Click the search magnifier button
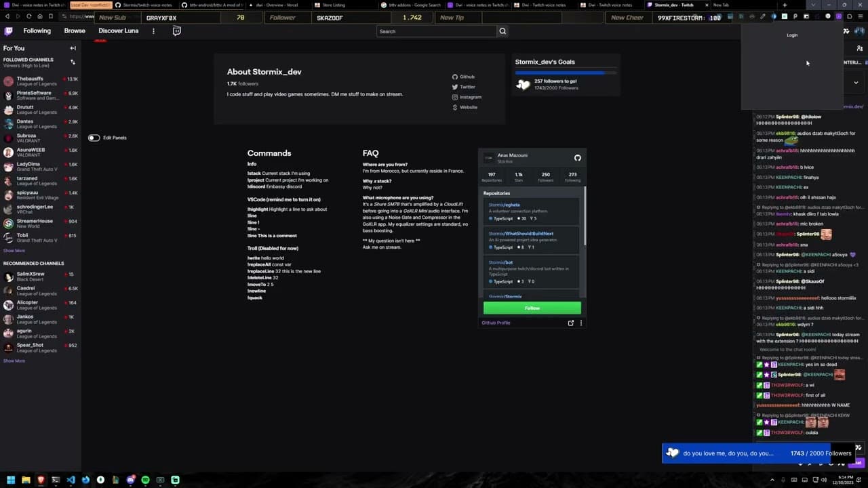 coord(502,31)
